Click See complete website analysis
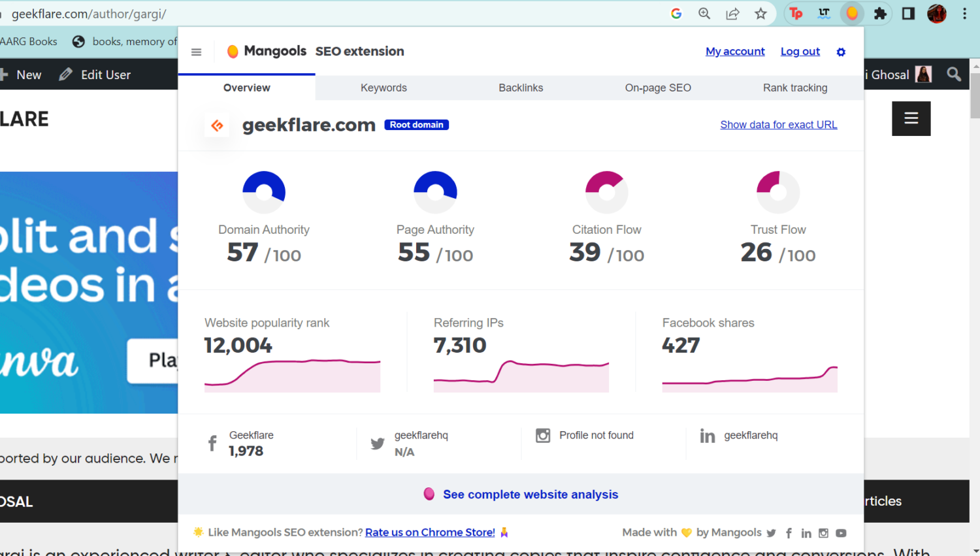Viewport: 980px width, 556px height. point(531,495)
